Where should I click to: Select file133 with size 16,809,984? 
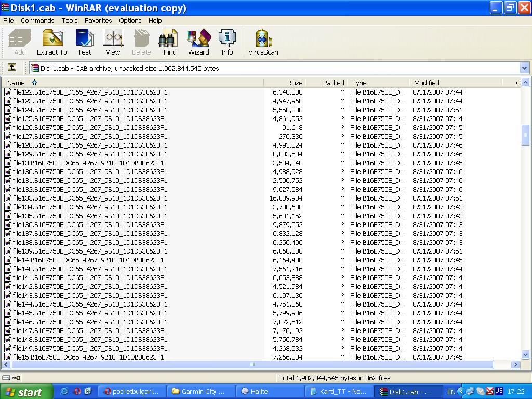[x=90, y=198]
